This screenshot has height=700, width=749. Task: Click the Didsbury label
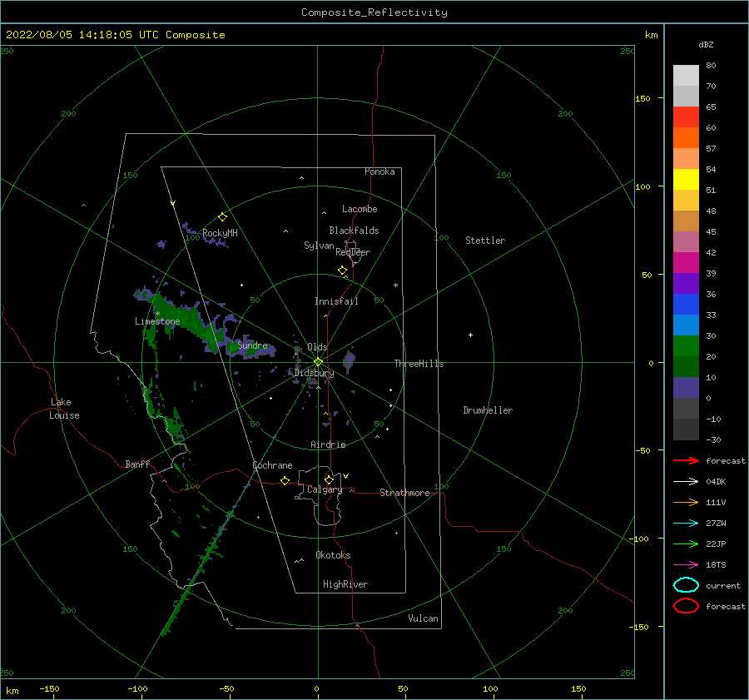(314, 373)
